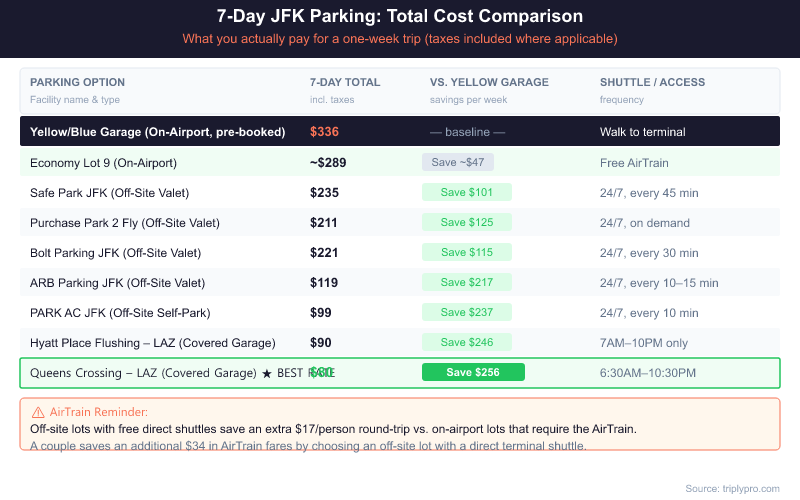Click the Parking Option column header
This screenshot has height=500, width=800.
(78, 82)
